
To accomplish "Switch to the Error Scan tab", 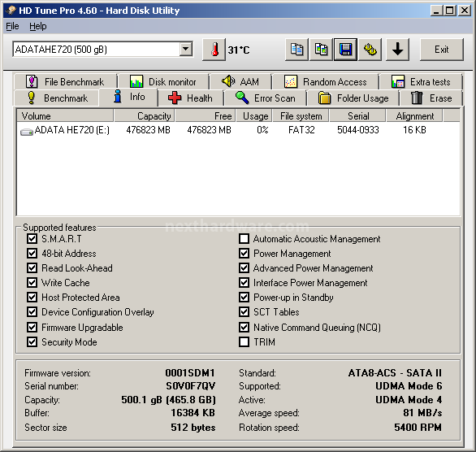I will (266, 98).
